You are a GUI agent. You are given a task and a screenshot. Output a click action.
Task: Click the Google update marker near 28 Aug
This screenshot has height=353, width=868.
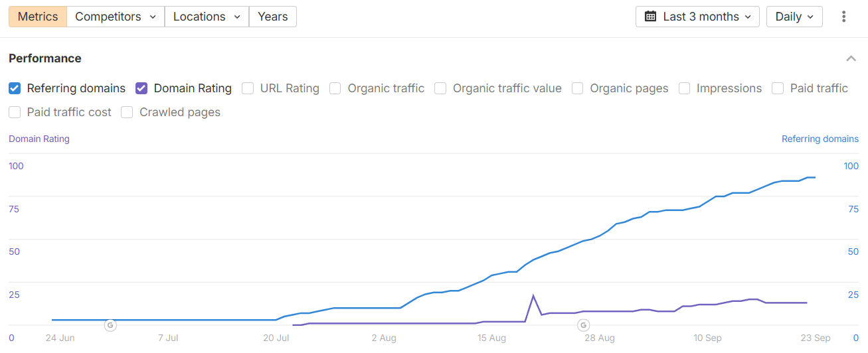coord(583,325)
